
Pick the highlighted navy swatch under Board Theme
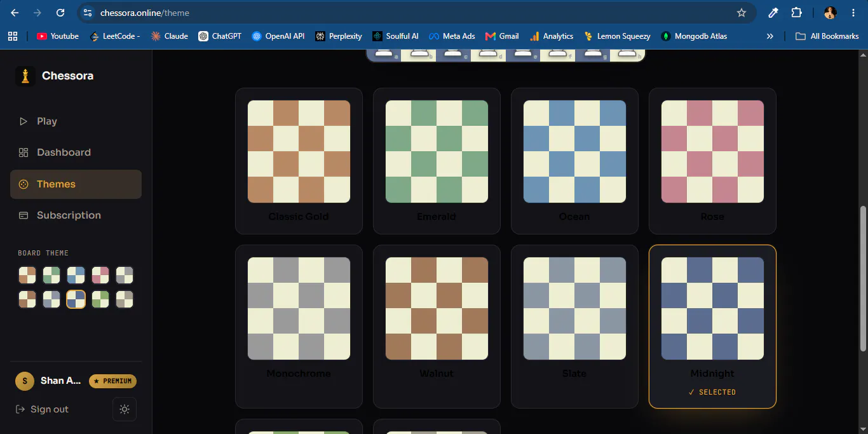point(76,299)
